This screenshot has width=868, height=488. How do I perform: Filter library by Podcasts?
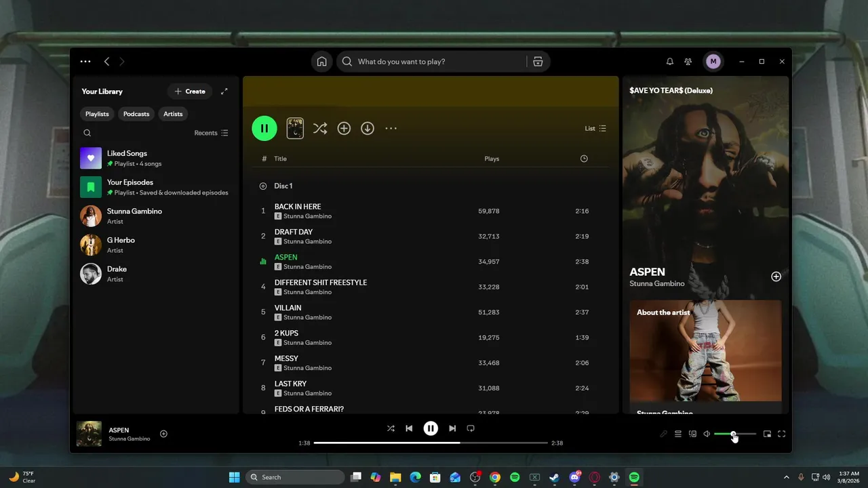coord(136,114)
